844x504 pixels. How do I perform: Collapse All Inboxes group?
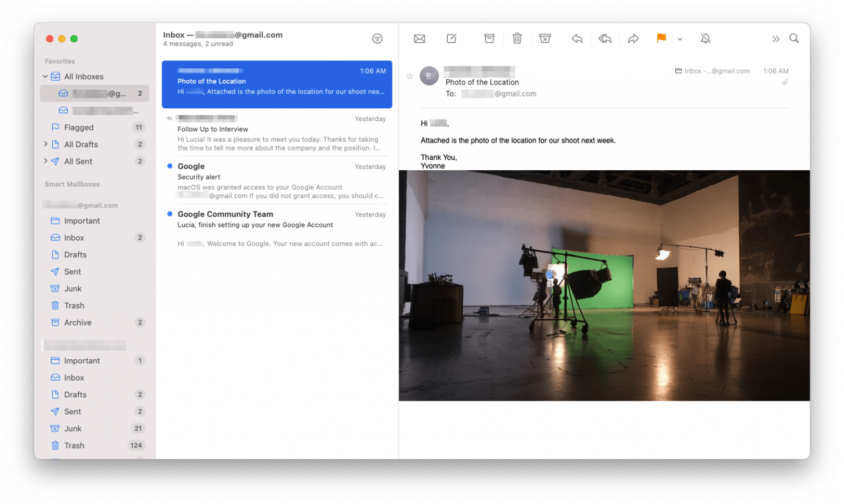(45, 76)
